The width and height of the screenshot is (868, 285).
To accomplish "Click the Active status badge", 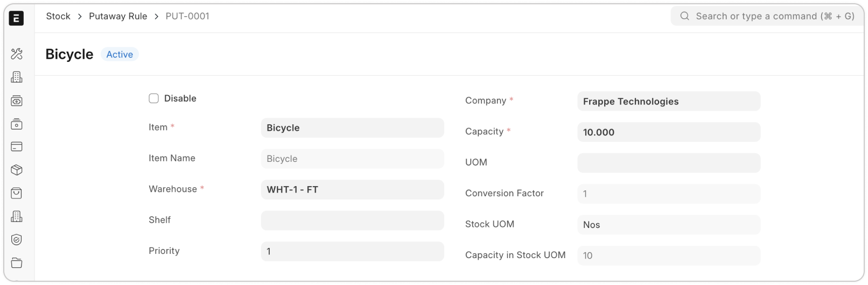I will pyautogui.click(x=120, y=54).
